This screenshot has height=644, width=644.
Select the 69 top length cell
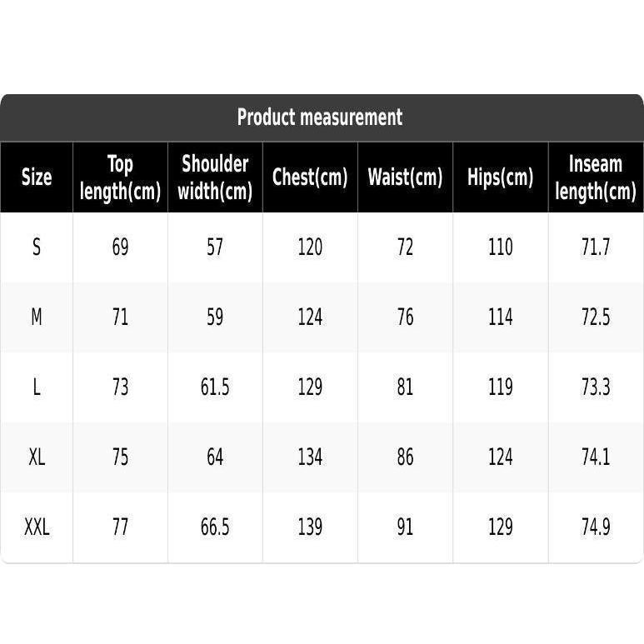point(120,247)
